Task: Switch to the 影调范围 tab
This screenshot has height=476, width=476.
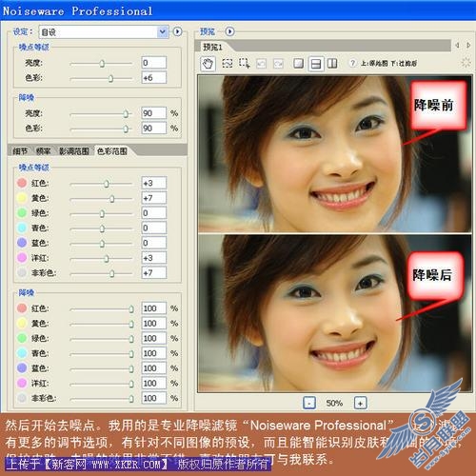Action: [x=74, y=151]
